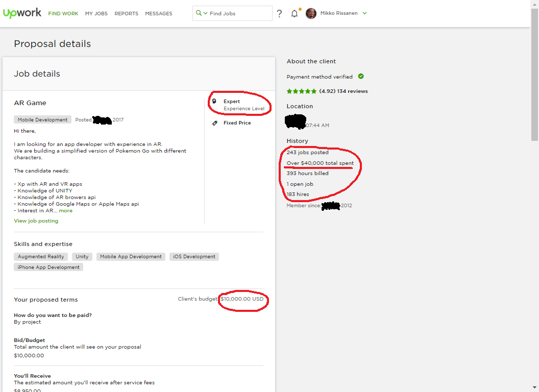Open the help question mark icon
Image resolution: width=539 pixels, height=392 pixels.
click(x=280, y=13)
